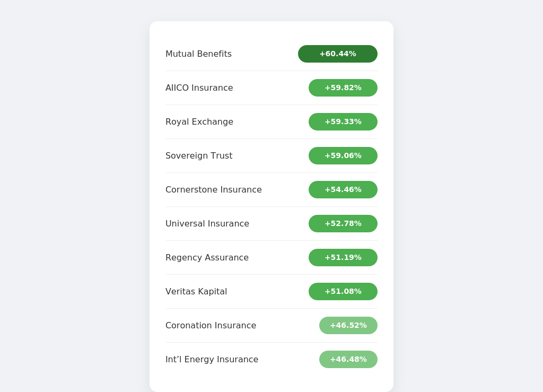
Task: Select Sovereign Trust in the list
Action: pyautogui.click(x=199, y=156)
